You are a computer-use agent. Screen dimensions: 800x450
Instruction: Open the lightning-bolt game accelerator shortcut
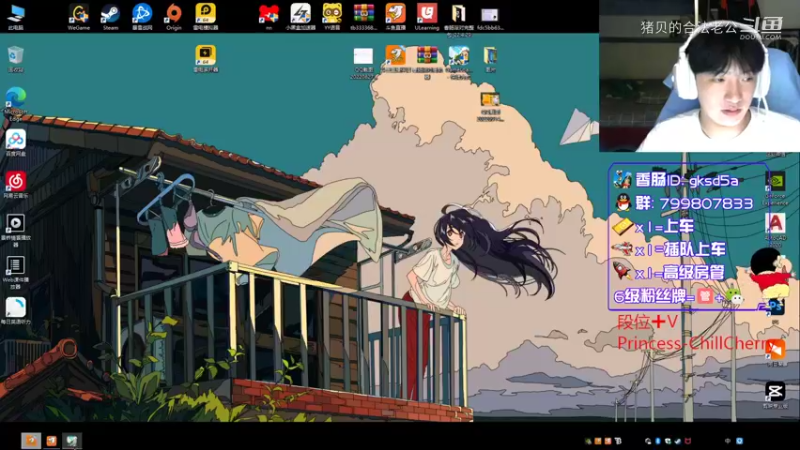(x=301, y=17)
